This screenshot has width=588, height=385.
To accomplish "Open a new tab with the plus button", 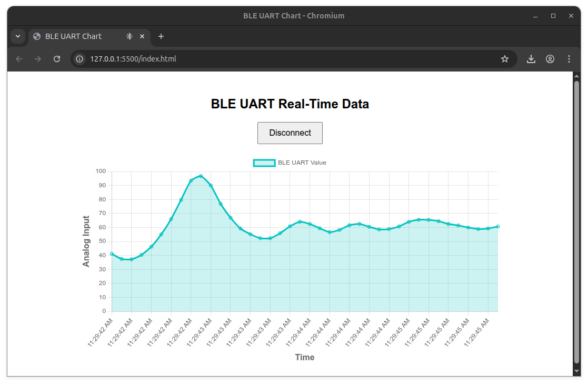I will tap(161, 36).
